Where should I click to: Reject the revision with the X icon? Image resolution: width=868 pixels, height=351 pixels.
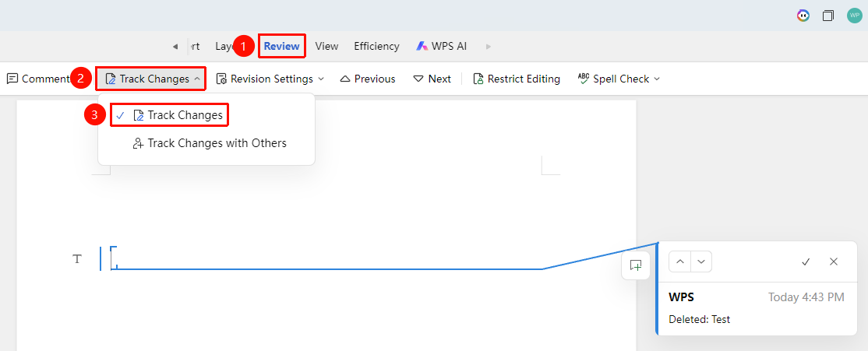(834, 261)
